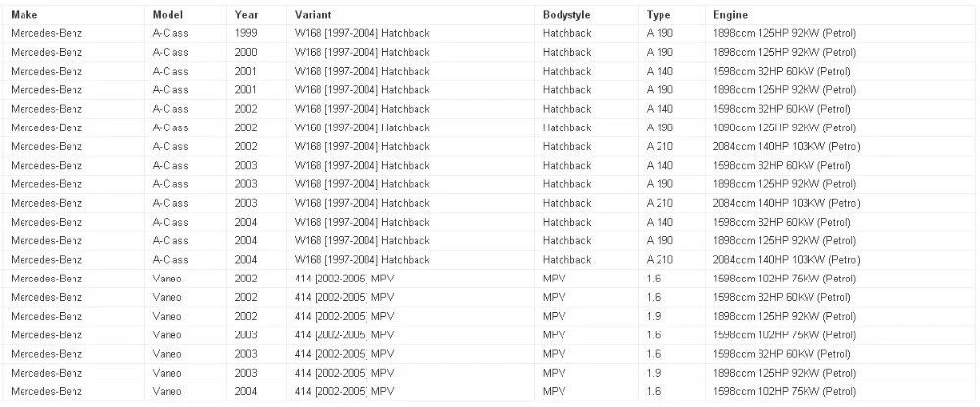Image resolution: width=980 pixels, height=407 pixels.
Task: Click the Type column header
Action: (659, 15)
